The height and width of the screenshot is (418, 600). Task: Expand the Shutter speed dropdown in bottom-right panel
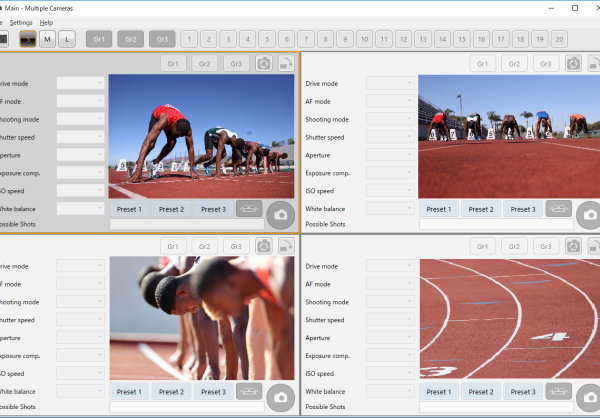pyautogui.click(x=390, y=319)
